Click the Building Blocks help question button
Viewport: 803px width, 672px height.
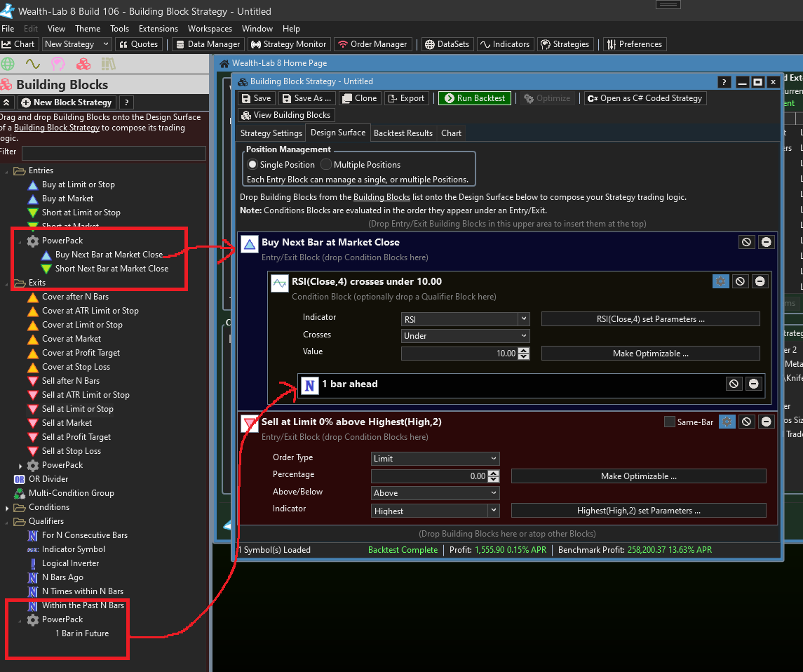click(126, 102)
